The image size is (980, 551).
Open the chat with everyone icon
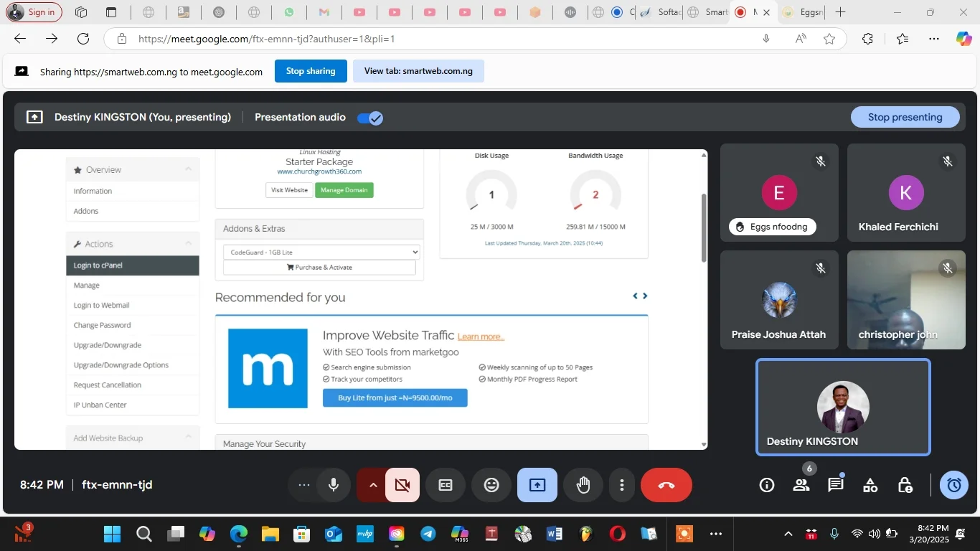coord(836,485)
